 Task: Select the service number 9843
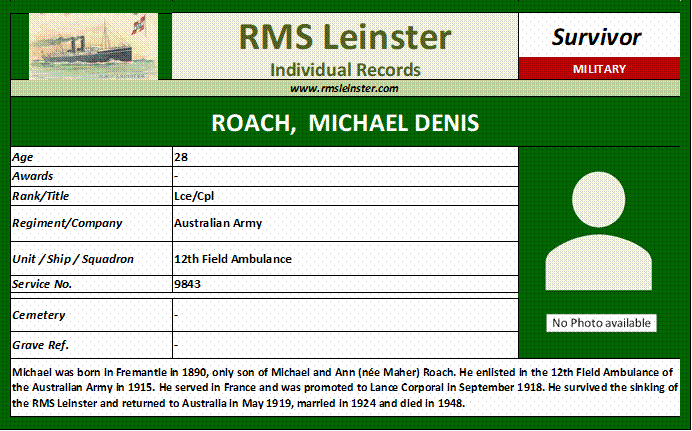coord(187,284)
